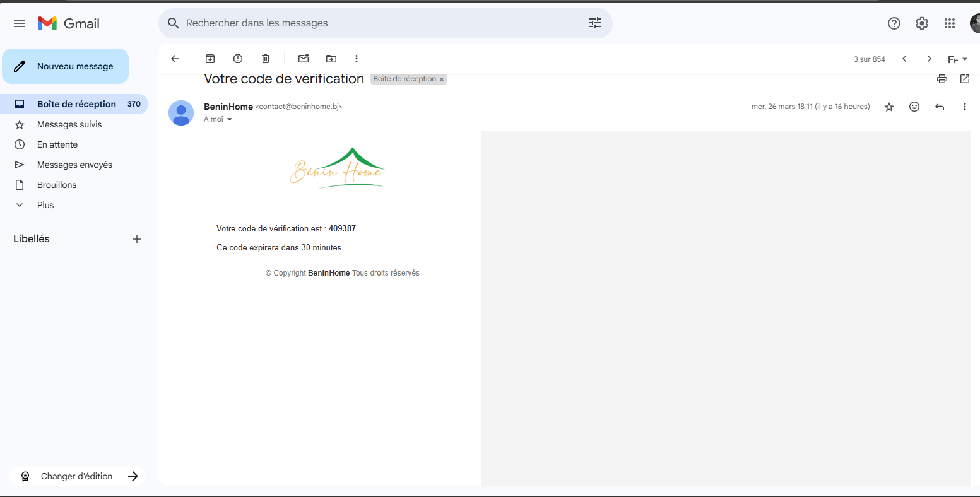
Task: Remove the Boîte de réception label
Action: (x=442, y=79)
